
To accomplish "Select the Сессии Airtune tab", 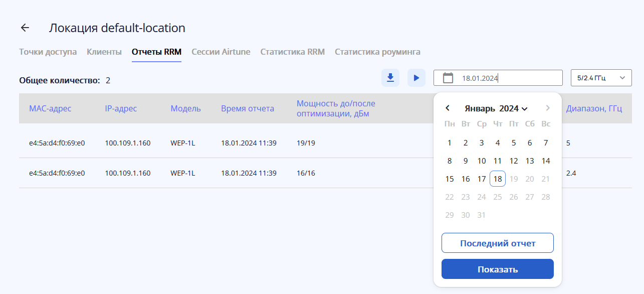I will [x=221, y=52].
